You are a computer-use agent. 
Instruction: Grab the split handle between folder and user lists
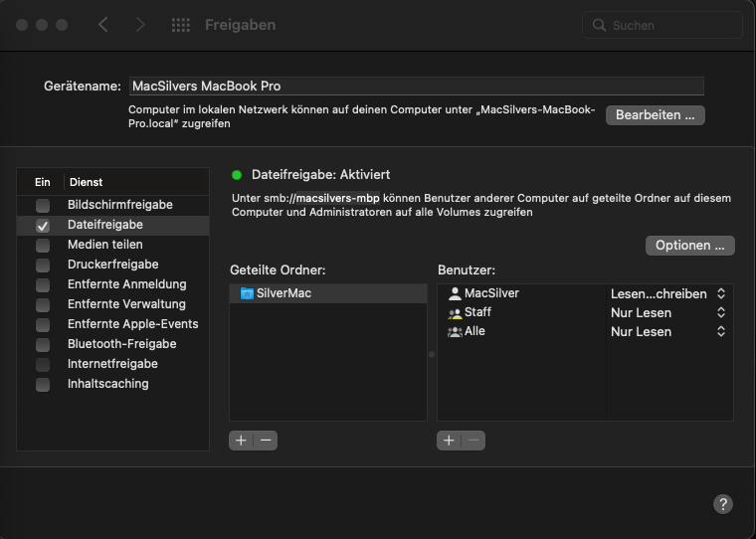tap(432, 355)
